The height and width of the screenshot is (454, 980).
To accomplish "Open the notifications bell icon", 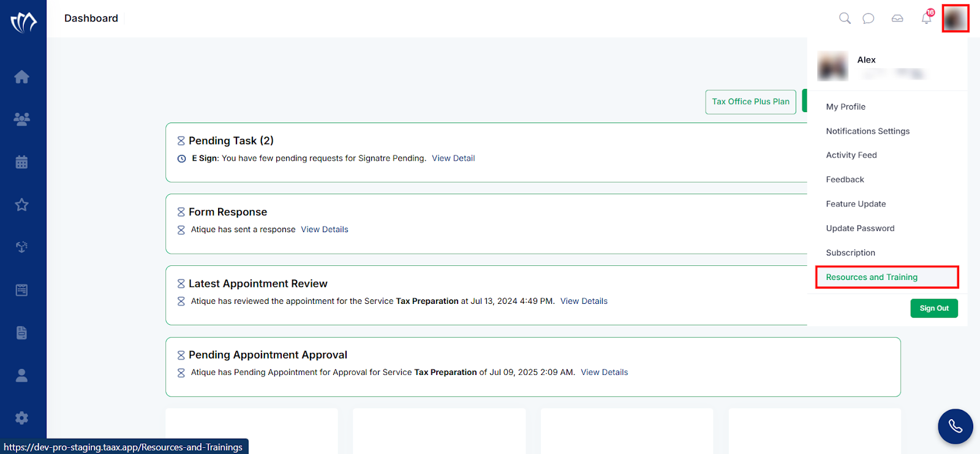I will pyautogui.click(x=927, y=18).
